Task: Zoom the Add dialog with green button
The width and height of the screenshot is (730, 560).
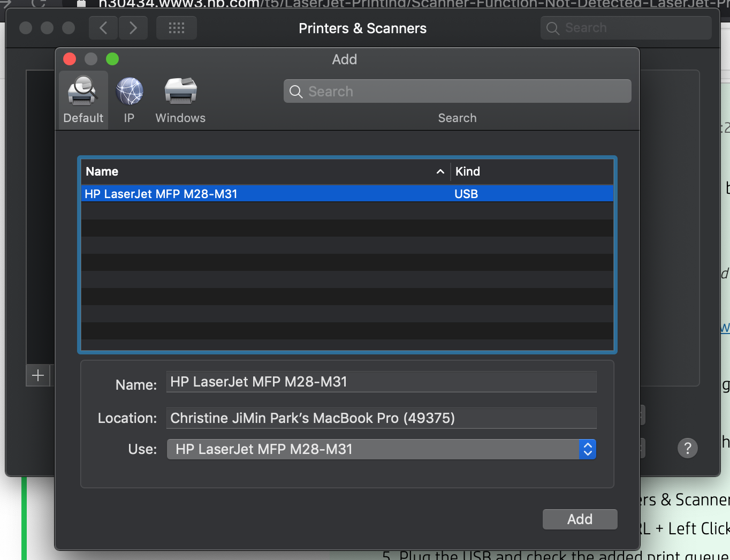Action: 112,59
